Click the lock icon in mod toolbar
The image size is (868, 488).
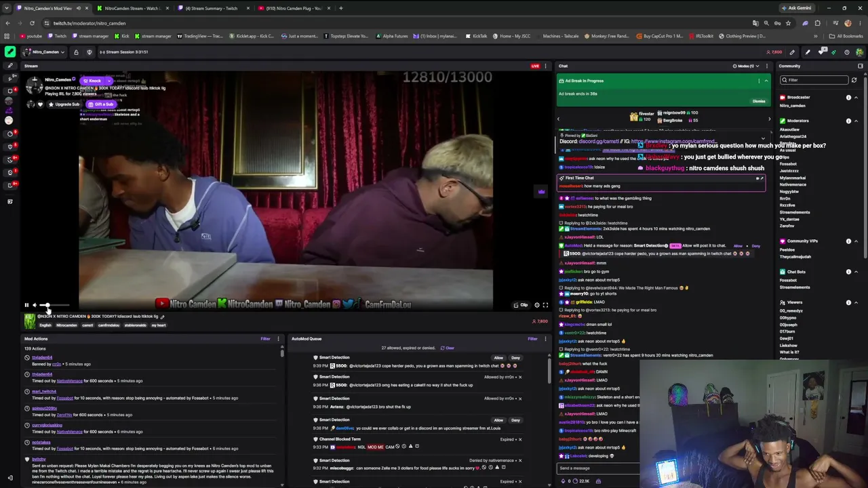click(x=76, y=52)
